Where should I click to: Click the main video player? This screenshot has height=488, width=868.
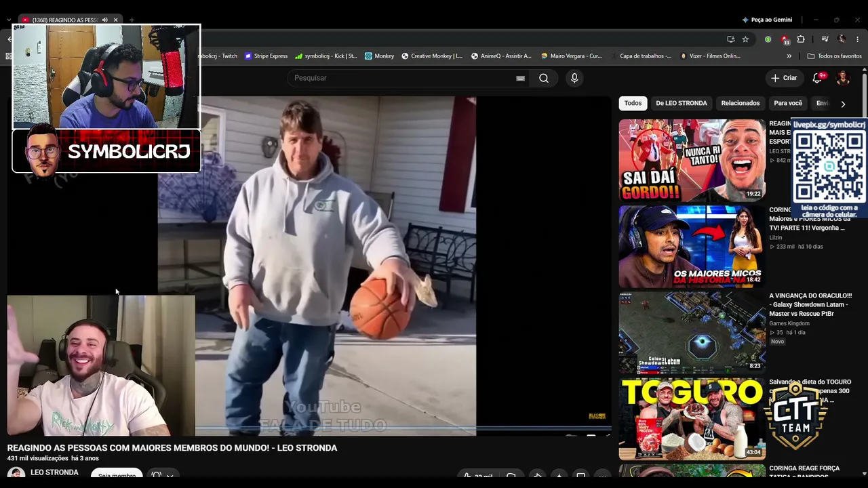309,266
